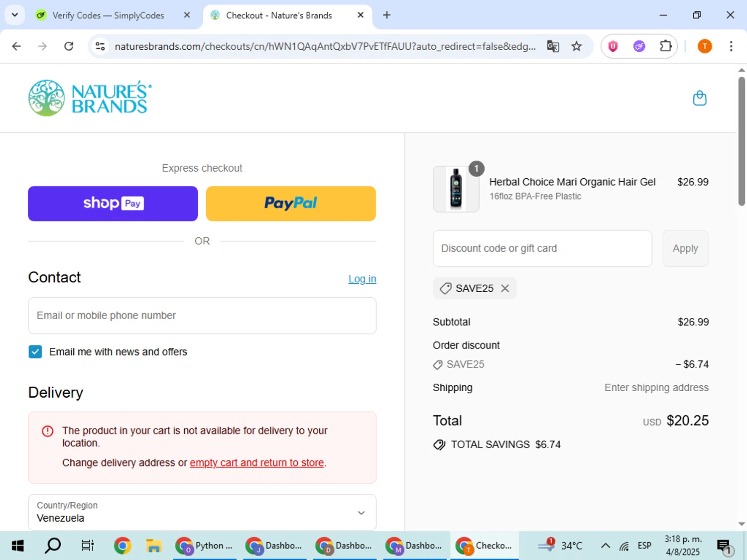Open the 34°C weather widget
Image resolution: width=747 pixels, height=560 pixels.
(560, 546)
